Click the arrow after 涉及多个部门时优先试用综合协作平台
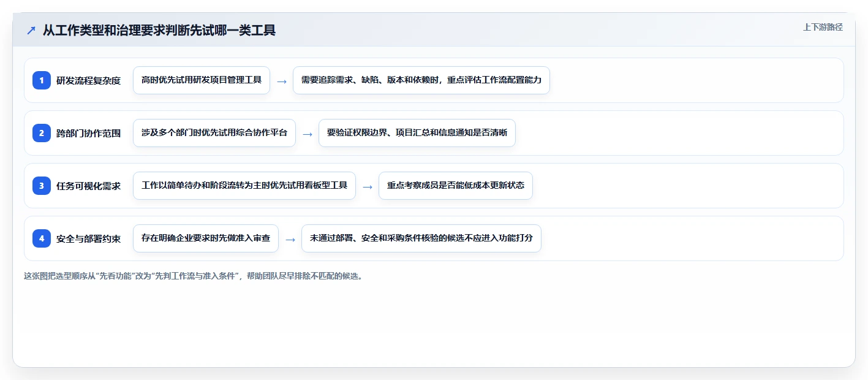 (x=308, y=134)
